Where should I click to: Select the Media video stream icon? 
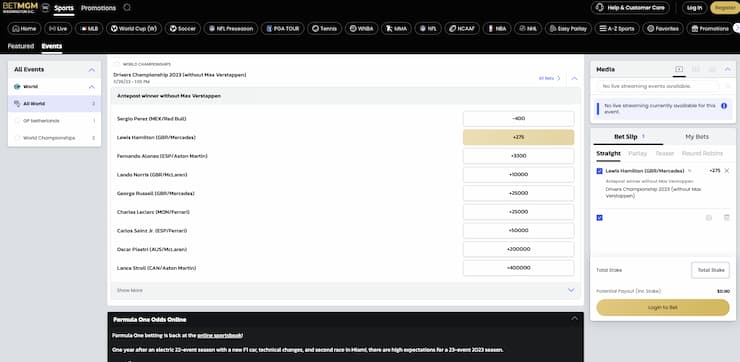(679, 69)
